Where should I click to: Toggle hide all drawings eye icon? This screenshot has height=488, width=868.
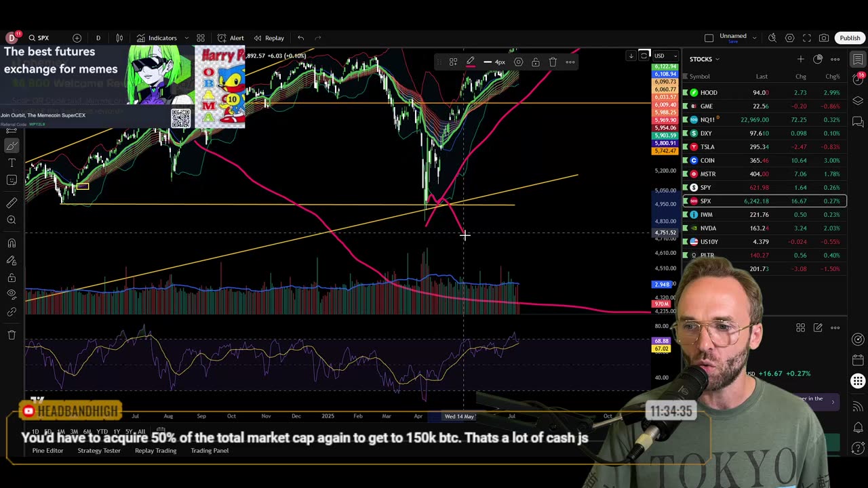[x=12, y=294]
